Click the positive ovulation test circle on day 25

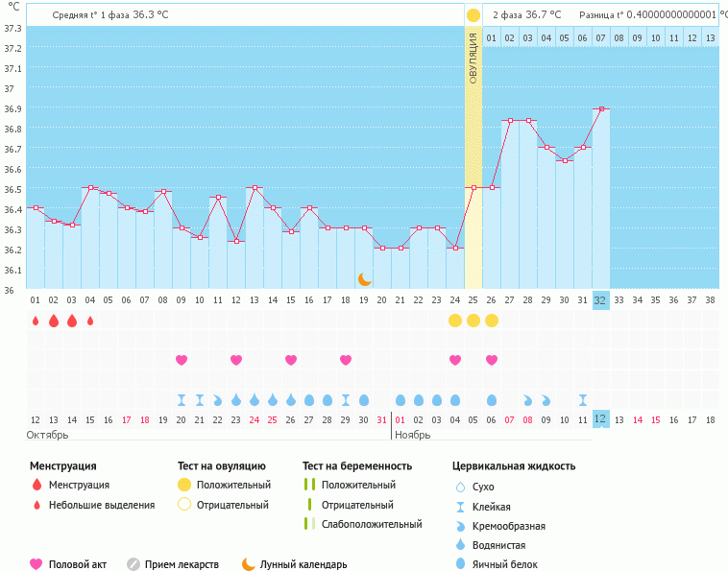pyautogui.click(x=473, y=321)
